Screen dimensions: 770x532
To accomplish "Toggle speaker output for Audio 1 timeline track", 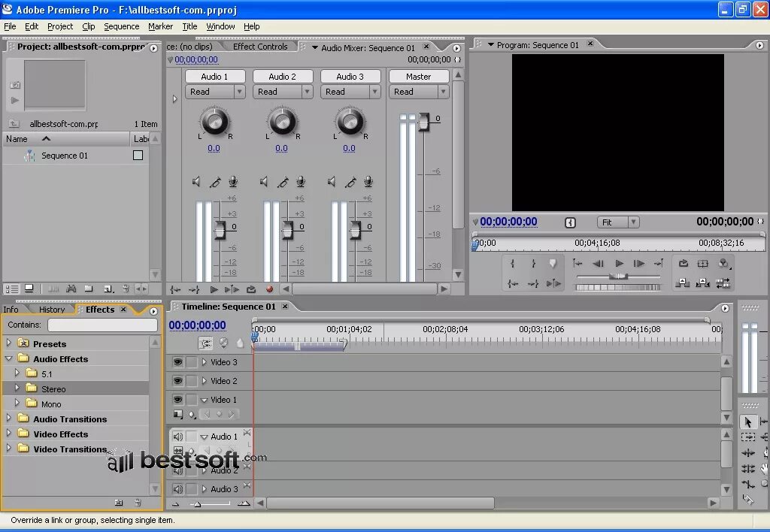I will pyautogui.click(x=177, y=437).
